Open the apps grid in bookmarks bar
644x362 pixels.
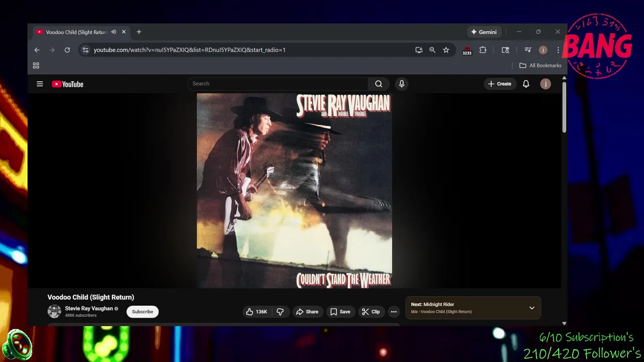pyautogui.click(x=36, y=65)
